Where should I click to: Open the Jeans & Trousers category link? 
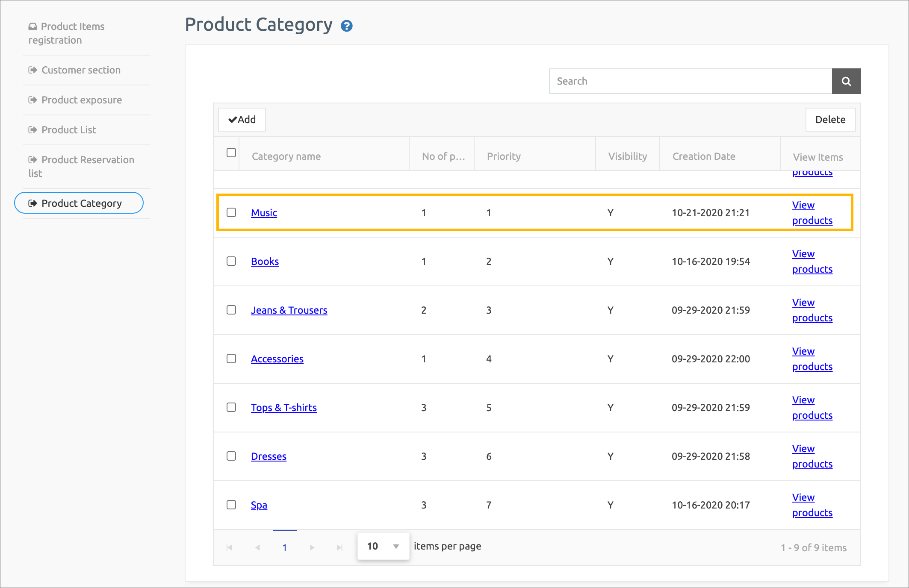pyautogui.click(x=289, y=310)
